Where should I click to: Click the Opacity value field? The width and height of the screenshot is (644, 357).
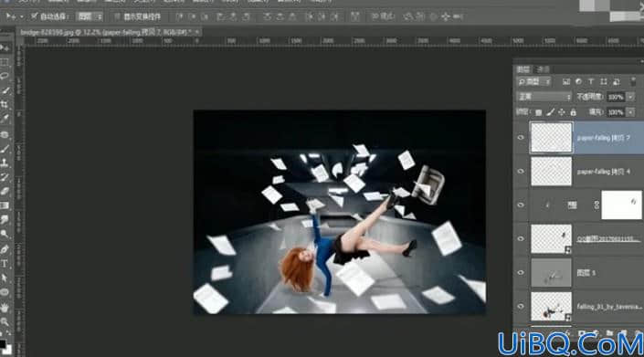pos(616,97)
